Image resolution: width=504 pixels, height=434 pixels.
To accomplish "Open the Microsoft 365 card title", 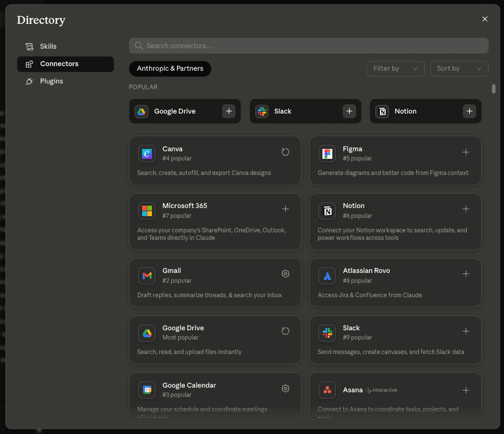I will coord(185,206).
